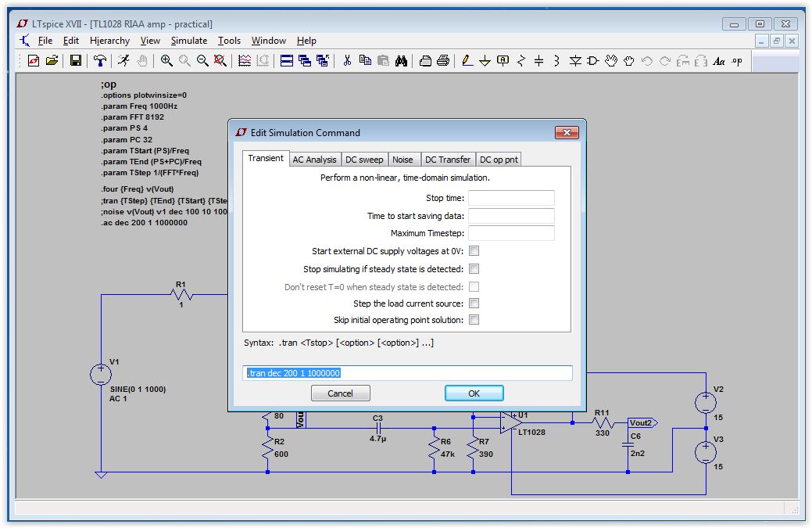This screenshot has width=812, height=528.
Task: Select the 'SINE(0 1 1000)' source label
Action: point(138,389)
